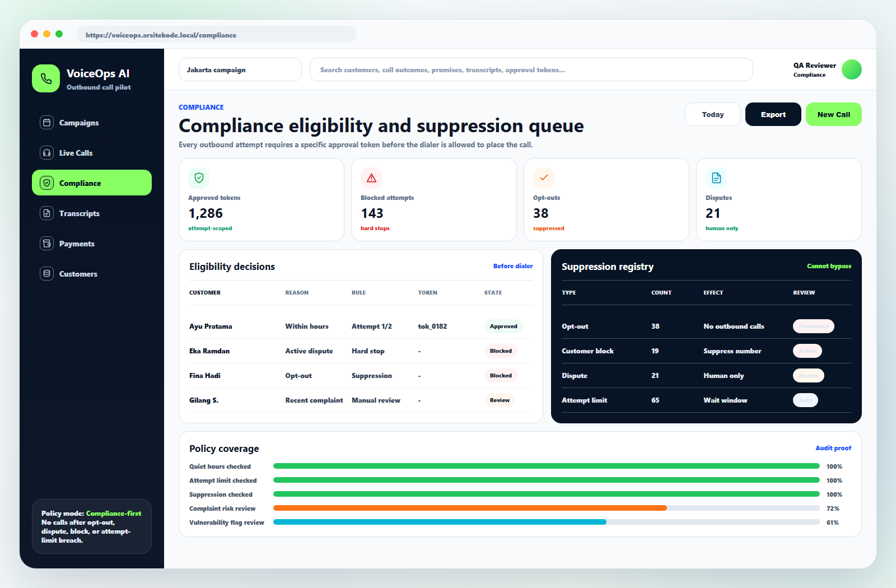This screenshot has width=896, height=588.
Task: Click the Complaint risk review progress bar
Action: pyautogui.click(x=547, y=508)
